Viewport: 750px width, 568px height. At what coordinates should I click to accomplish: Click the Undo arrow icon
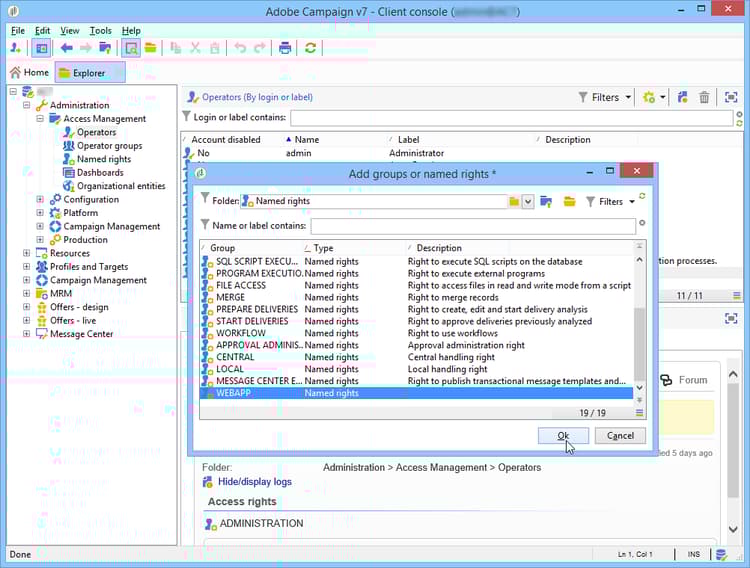(240, 48)
